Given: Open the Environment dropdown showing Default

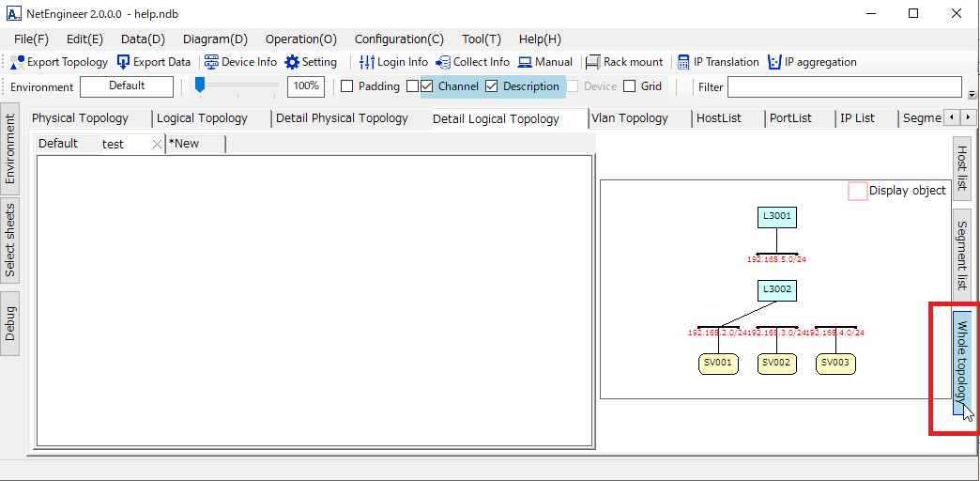Looking at the screenshot, I should pyautogui.click(x=127, y=86).
